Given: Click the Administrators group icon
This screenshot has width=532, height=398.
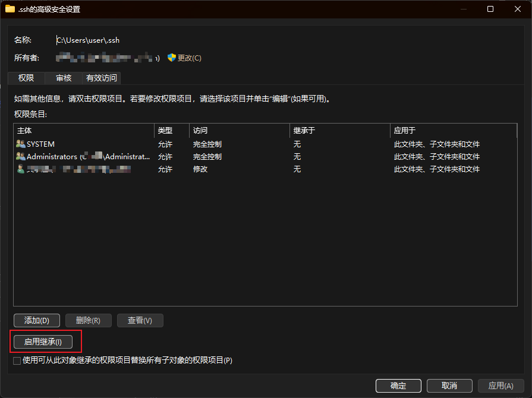Looking at the screenshot, I should pos(21,157).
